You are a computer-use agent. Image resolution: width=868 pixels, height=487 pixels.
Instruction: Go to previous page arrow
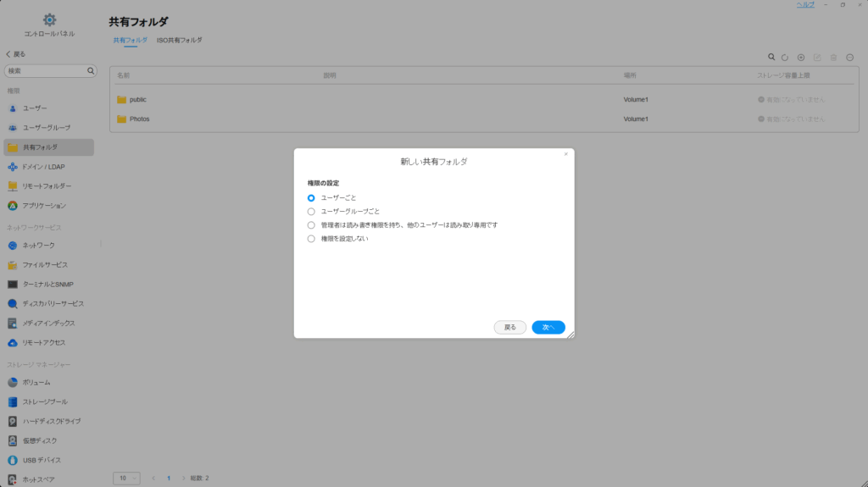(x=153, y=479)
